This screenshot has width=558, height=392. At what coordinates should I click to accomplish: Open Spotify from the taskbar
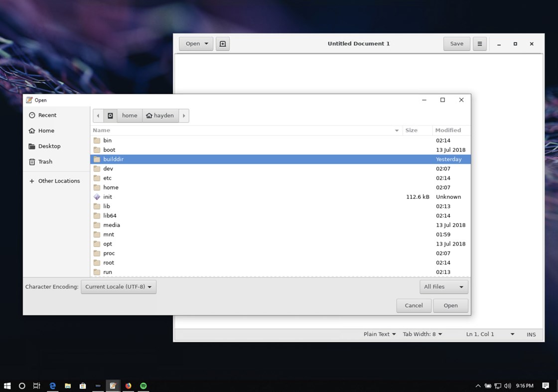point(144,386)
